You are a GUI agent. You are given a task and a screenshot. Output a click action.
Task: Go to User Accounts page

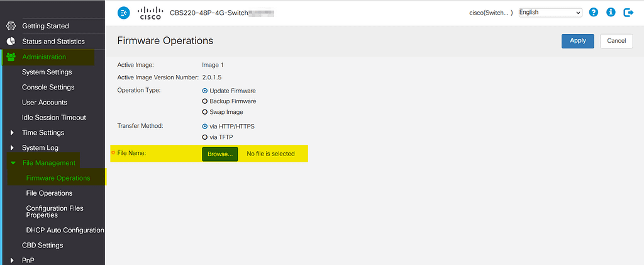[x=44, y=103]
